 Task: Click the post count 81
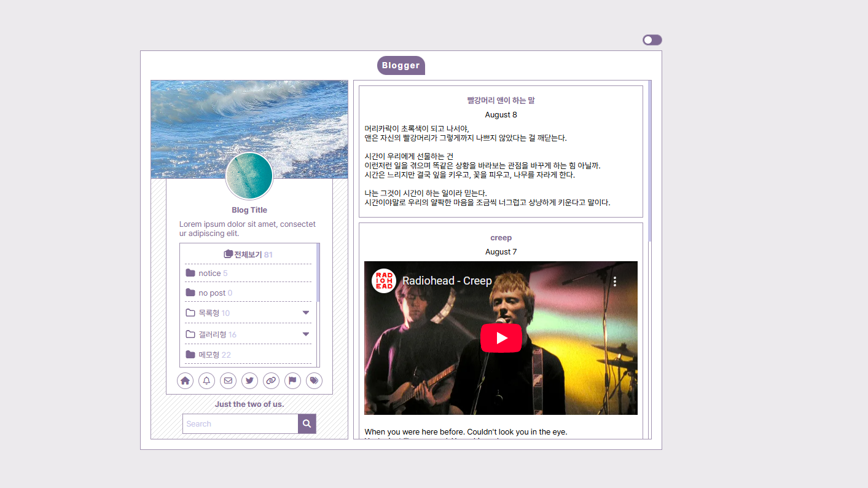pos(268,254)
